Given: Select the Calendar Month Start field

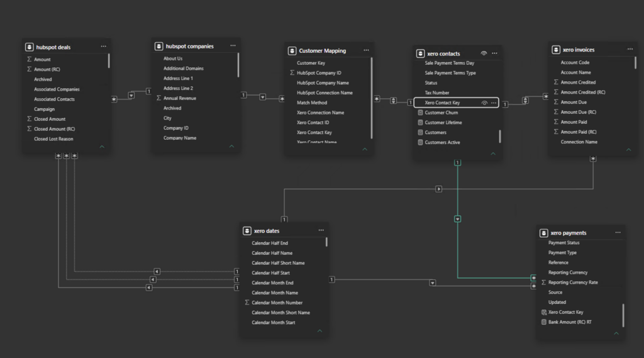Looking at the screenshot, I should 273,323.
